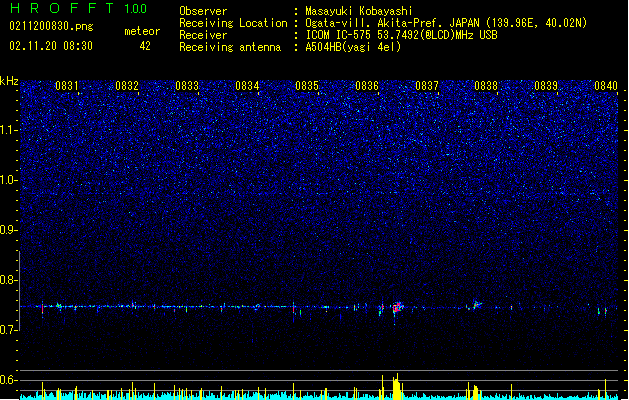Click the HROFFT 1.0.0 title text
The width and height of the screenshot is (629, 400).
[78, 8]
